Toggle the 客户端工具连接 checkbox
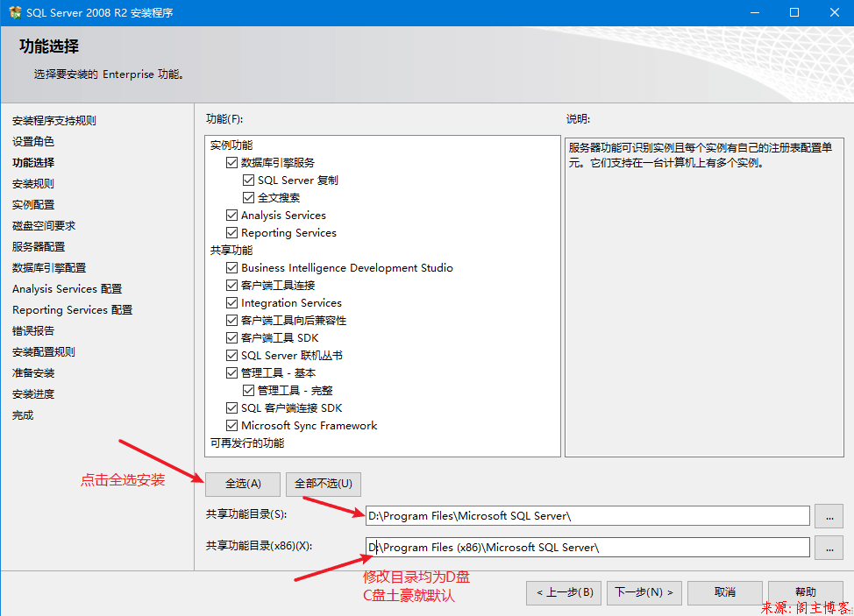 pos(232,285)
